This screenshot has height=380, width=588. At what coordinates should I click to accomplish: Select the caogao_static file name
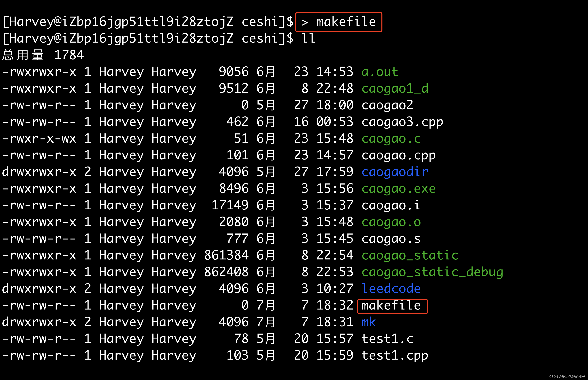(410, 255)
